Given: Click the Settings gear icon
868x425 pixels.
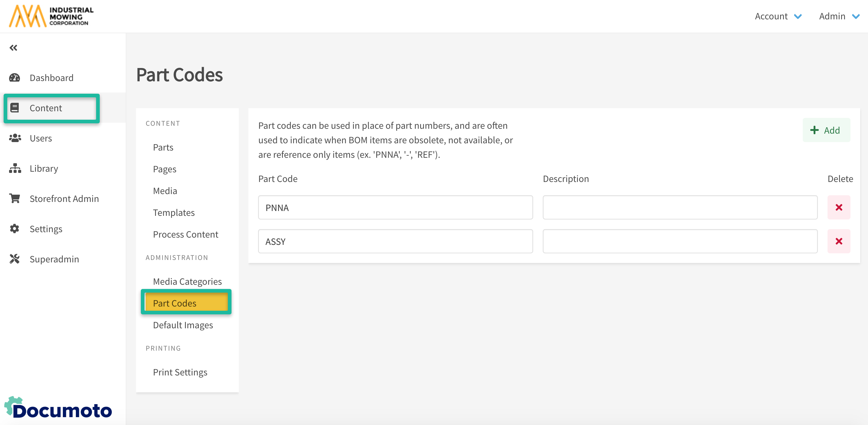Looking at the screenshot, I should click(15, 229).
